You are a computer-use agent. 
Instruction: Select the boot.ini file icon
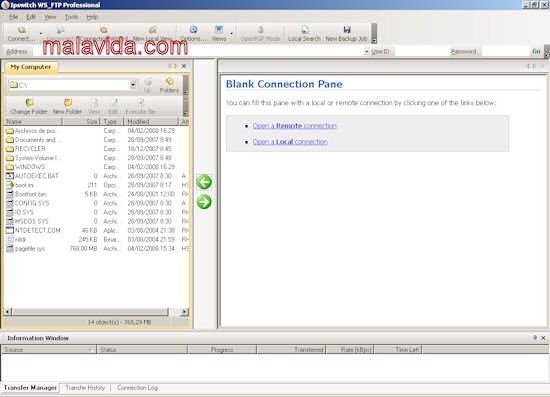pos(10,185)
